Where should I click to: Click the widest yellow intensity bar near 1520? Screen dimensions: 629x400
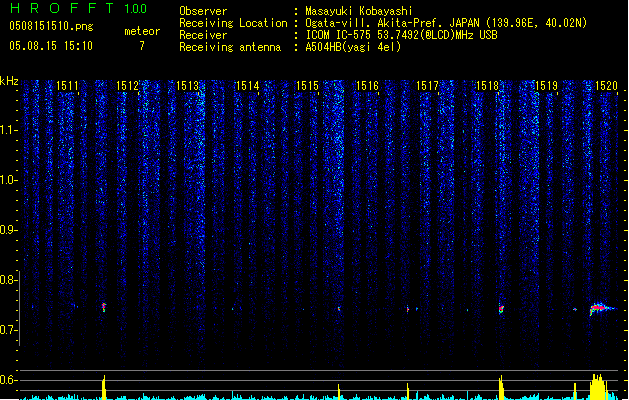pos(598,387)
